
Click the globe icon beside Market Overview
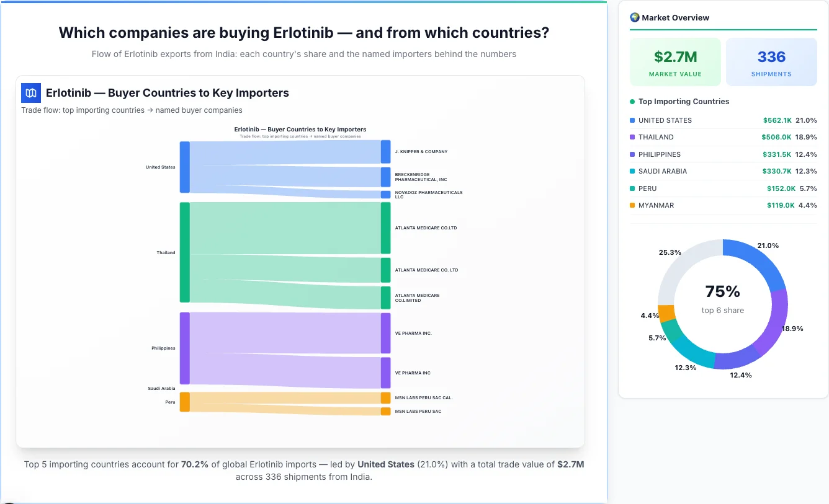click(634, 17)
